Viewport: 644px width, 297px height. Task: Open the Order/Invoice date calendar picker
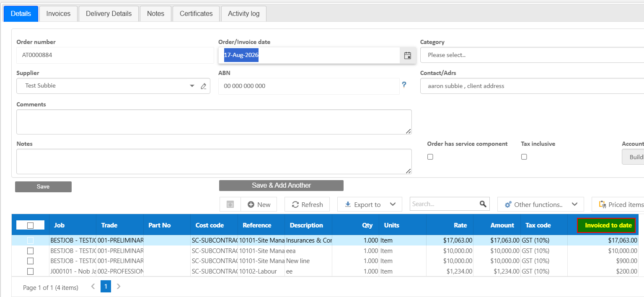tap(408, 55)
